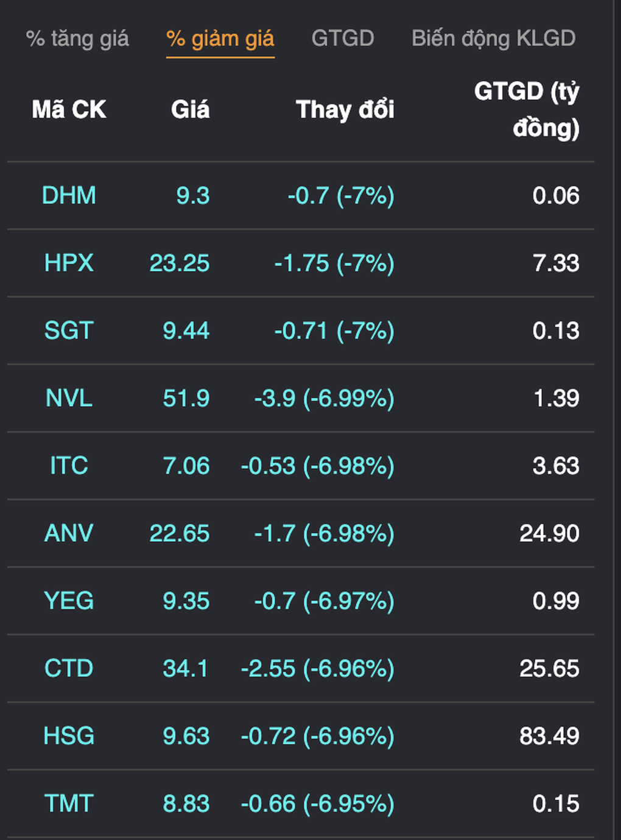Image resolution: width=621 pixels, height=840 pixels.
Task: Click the YEG ticker symbol
Action: tap(69, 601)
